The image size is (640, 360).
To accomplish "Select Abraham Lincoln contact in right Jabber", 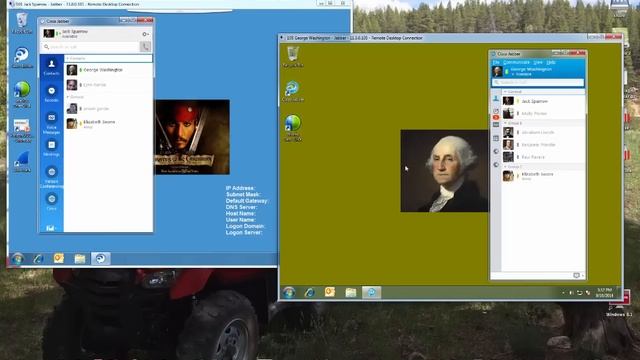I will 543,132.
